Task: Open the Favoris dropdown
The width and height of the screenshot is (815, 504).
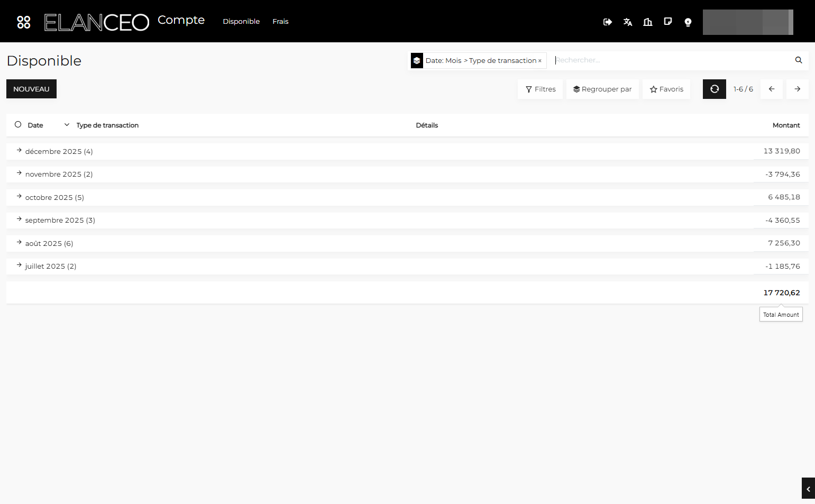Action: (x=666, y=89)
